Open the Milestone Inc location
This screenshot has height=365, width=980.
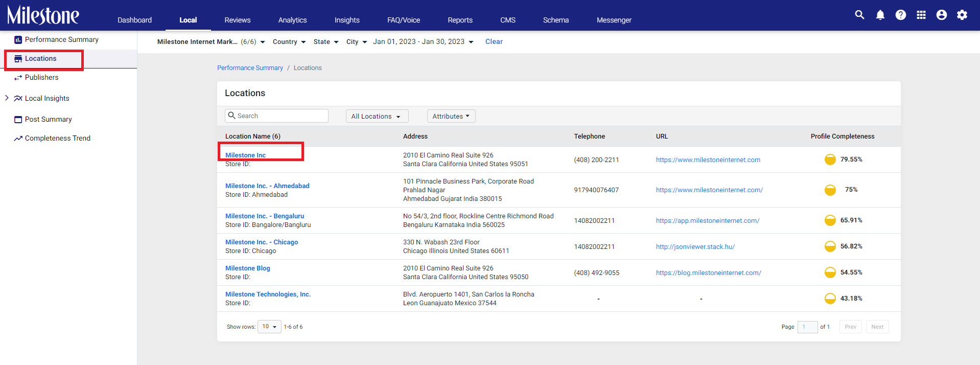(246, 155)
